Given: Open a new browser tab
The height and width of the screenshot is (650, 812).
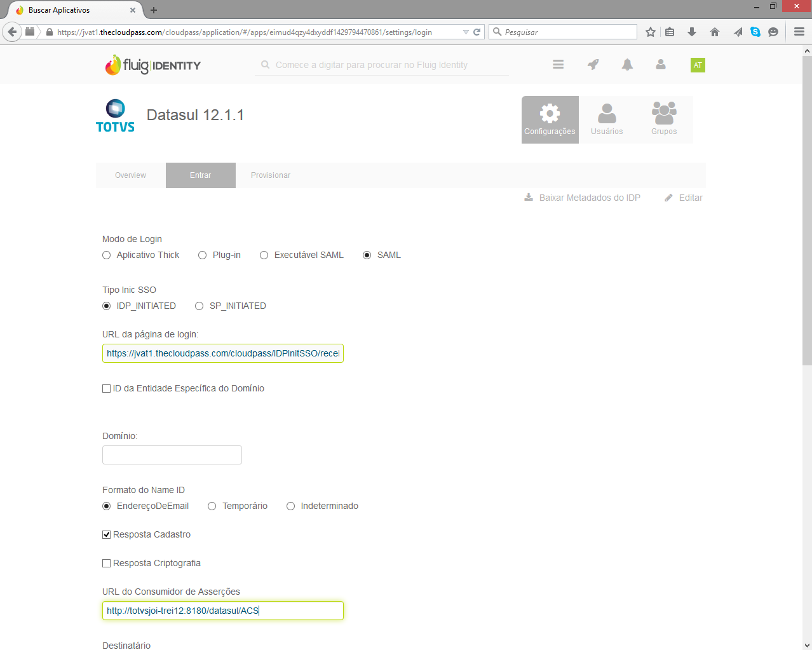Looking at the screenshot, I should pos(154,10).
